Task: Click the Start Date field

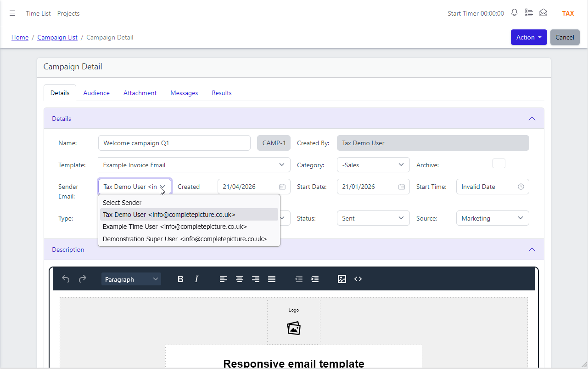Action: coord(373,187)
